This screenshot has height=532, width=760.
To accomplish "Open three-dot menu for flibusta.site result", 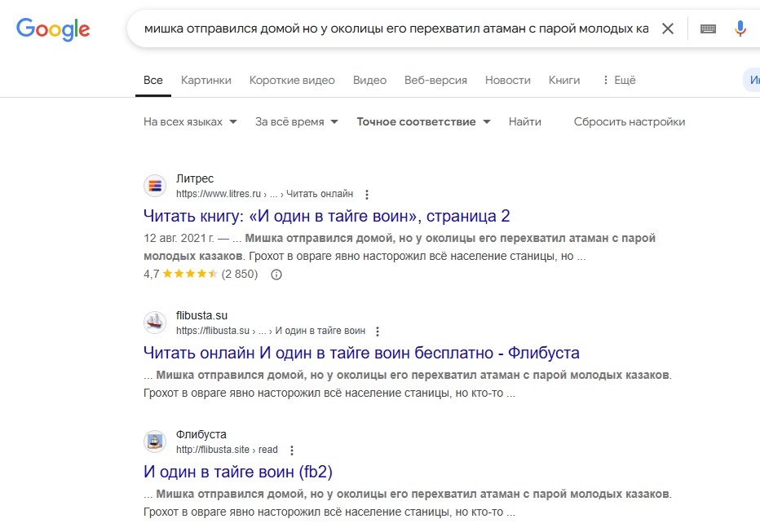I will [x=292, y=451].
